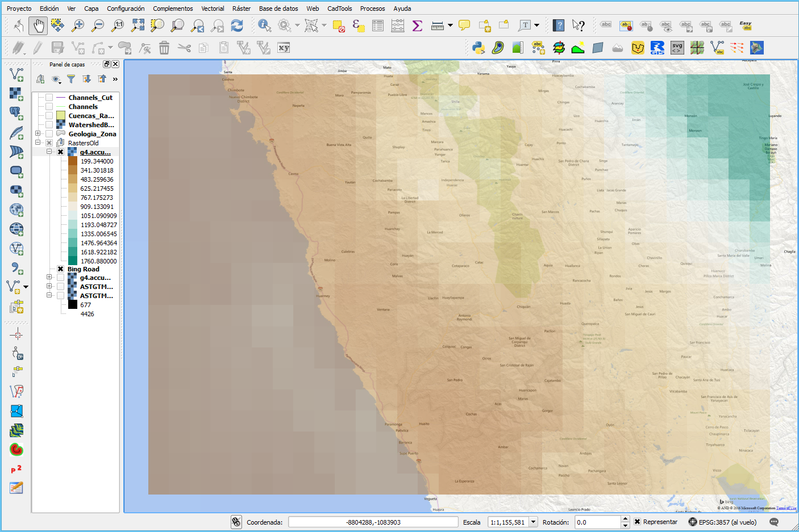Image resolution: width=799 pixels, height=532 pixels.
Task: Click the EasyLabel abc icon
Action: 746,26
